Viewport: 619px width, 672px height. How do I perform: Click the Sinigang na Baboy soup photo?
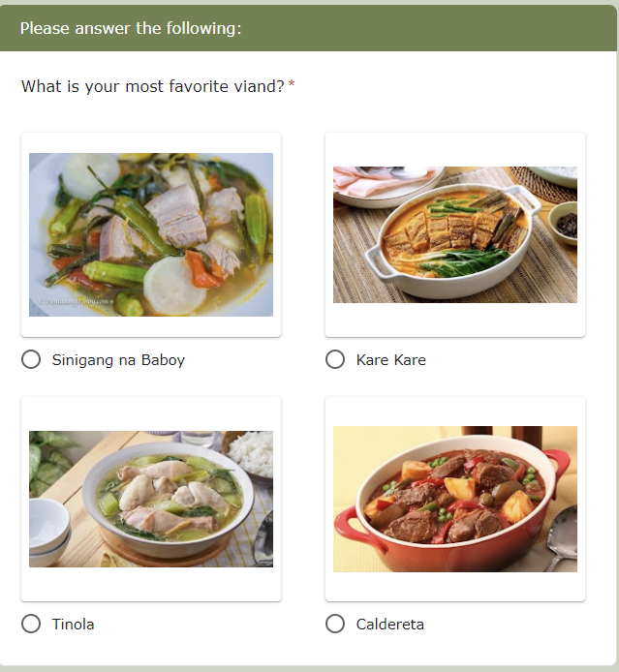(x=151, y=234)
